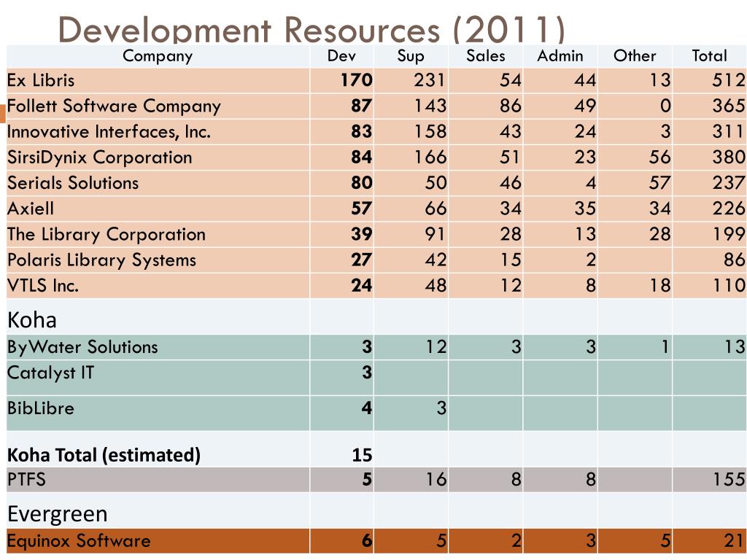Select the "Axiell" row label

point(31,209)
